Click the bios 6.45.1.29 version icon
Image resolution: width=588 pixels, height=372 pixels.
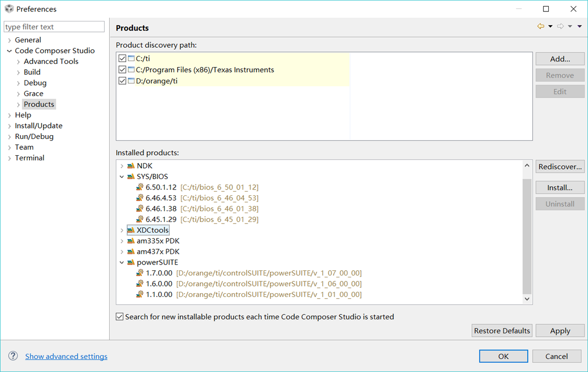pos(140,219)
